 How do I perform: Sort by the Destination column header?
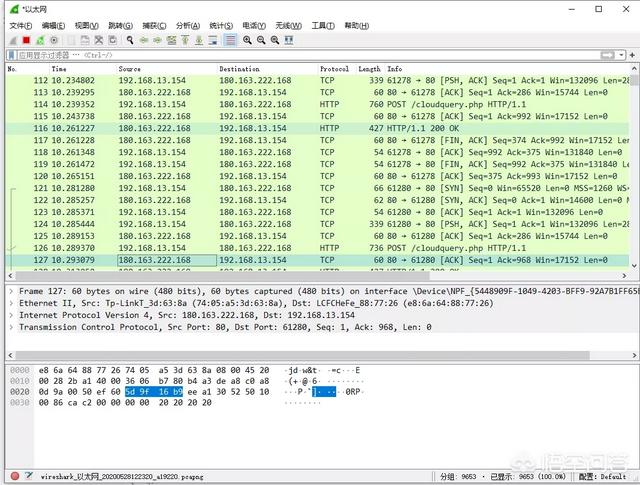pyautogui.click(x=267, y=69)
